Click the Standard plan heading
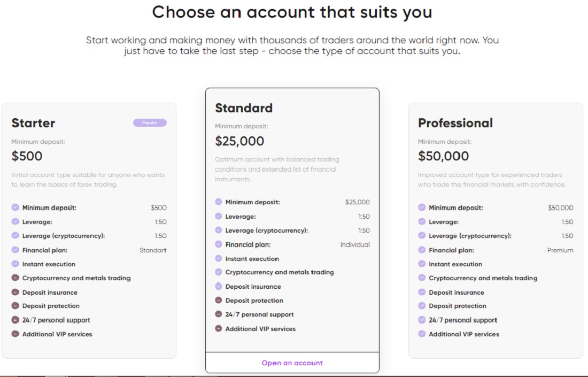The width and height of the screenshot is (588, 377). pyautogui.click(x=244, y=108)
